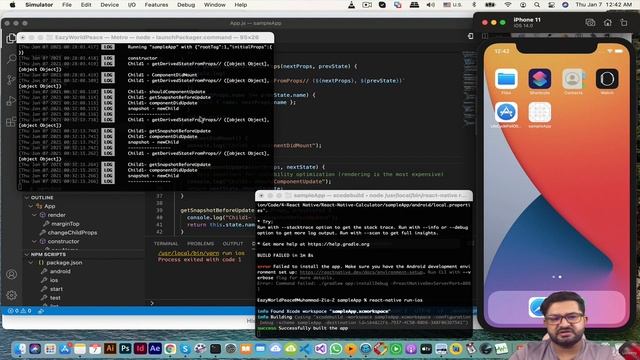The width and height of the screenshot is (640, 360).
Task: Switch to the TERMINAL panel tab
Action: point(166,243)
